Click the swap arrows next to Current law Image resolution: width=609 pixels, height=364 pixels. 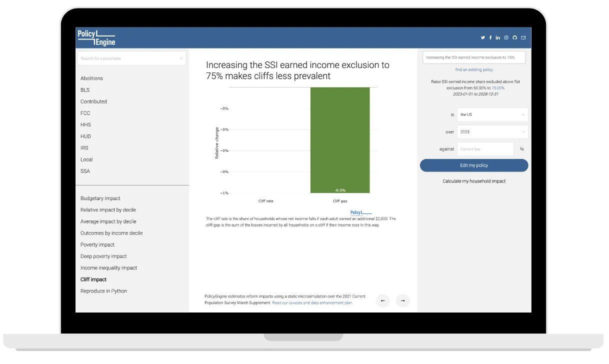tap(521, 149)
